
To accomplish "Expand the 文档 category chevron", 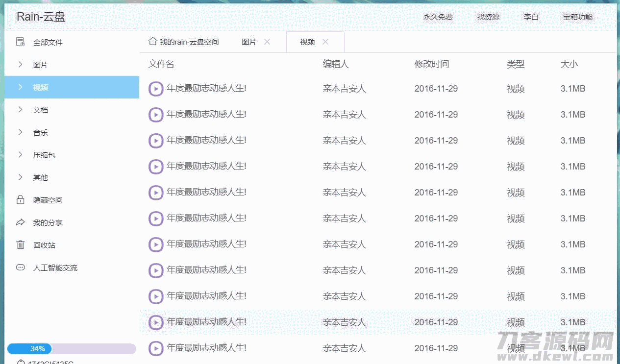I will pyautogui.click(x=20, y=110).
